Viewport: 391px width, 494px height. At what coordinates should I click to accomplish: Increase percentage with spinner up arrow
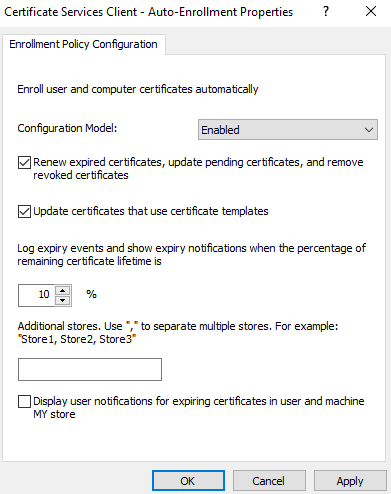pos(62,290)
